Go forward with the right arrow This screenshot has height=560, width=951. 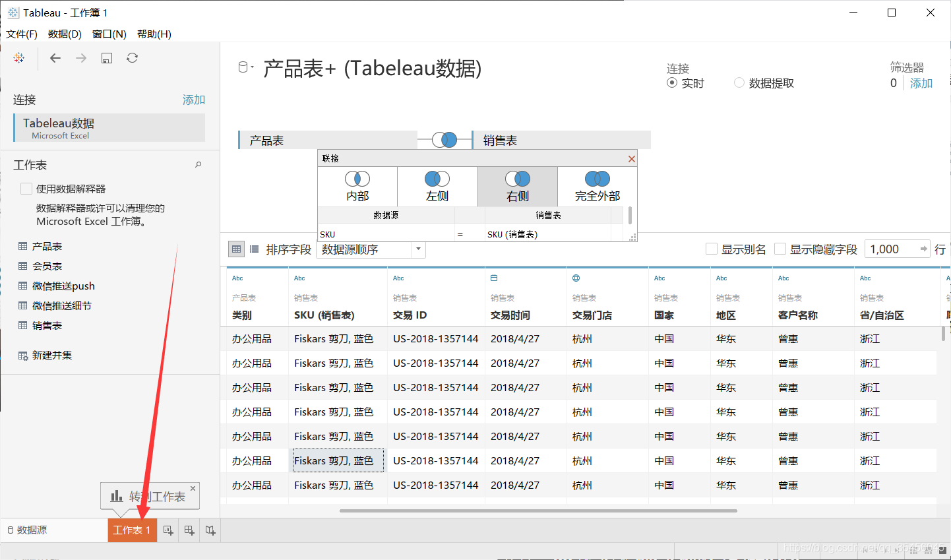coord(81,58)
